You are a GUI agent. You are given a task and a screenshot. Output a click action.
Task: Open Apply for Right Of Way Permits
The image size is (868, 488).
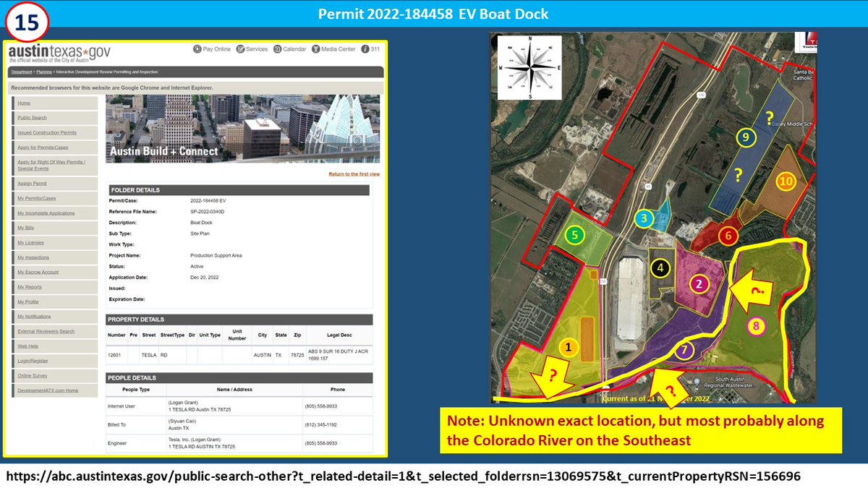51,165
